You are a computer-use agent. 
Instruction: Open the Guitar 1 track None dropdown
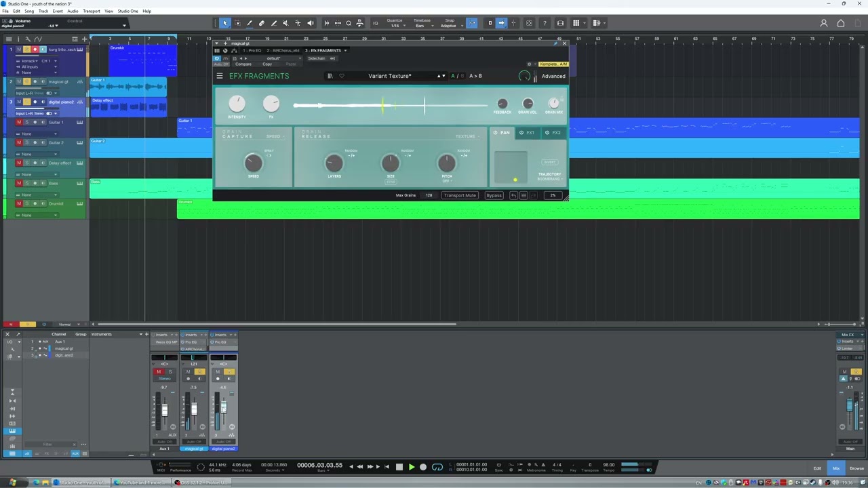point(37,134)
